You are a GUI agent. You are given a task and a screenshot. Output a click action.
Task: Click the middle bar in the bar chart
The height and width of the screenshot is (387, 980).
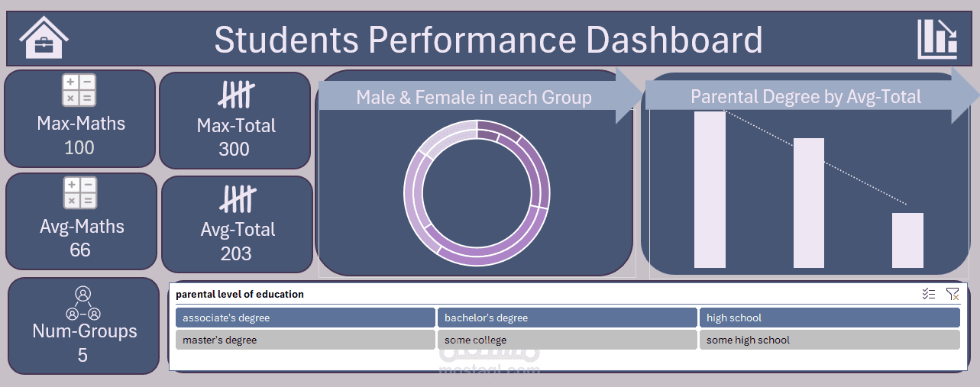809,203
